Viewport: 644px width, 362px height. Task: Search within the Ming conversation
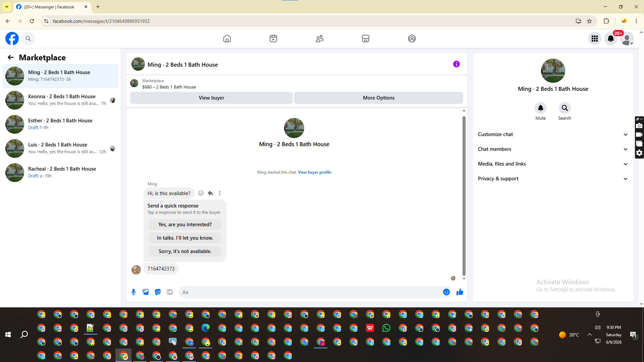[565, 108]
